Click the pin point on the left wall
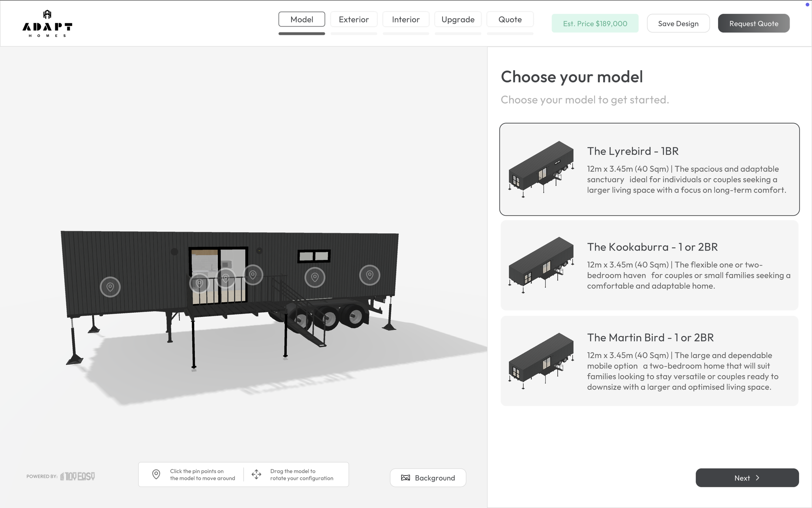The height and width of the screenshot is (508, 812). coord(110,287)
